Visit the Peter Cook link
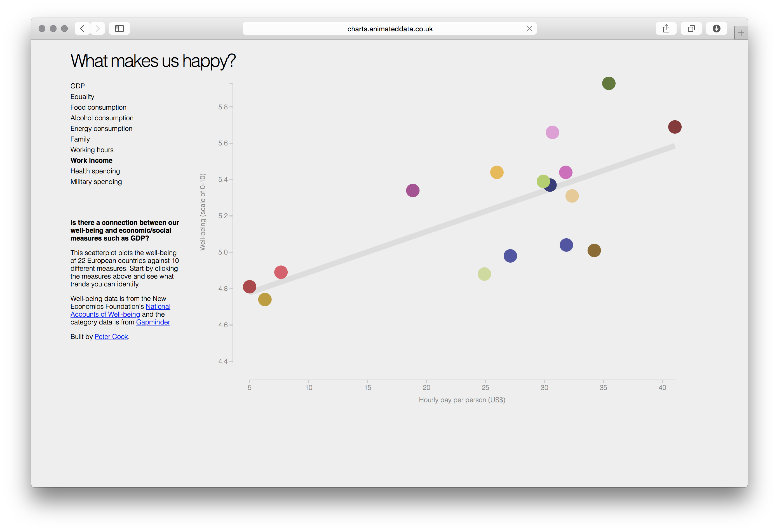 click(x=111, y=337)
